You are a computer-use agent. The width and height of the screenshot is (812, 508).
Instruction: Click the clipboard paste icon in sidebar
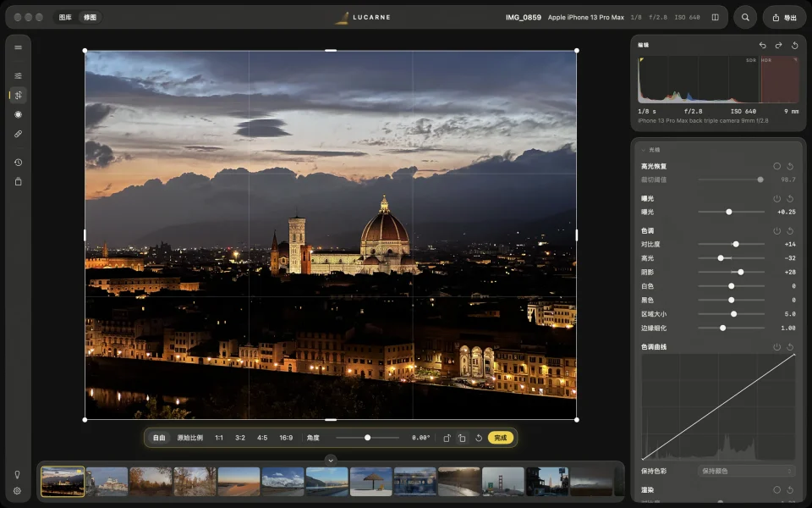pos(18,181)
